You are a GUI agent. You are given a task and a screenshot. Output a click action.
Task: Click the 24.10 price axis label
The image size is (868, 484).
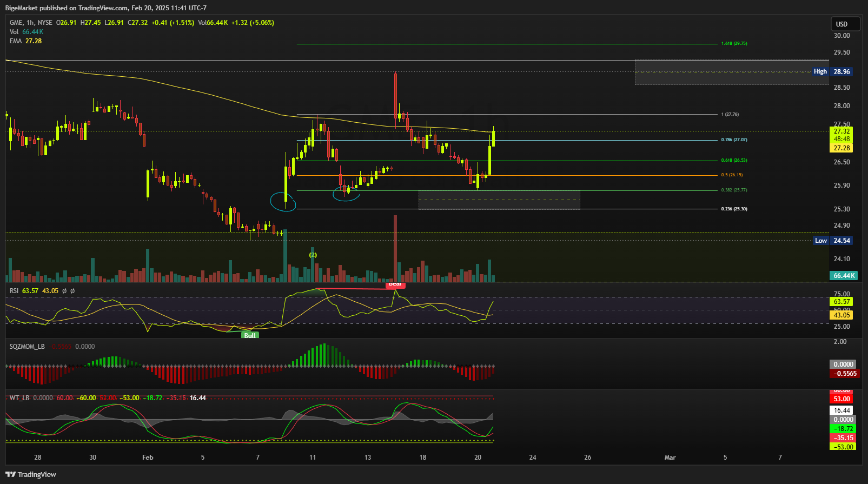[842, 259]
